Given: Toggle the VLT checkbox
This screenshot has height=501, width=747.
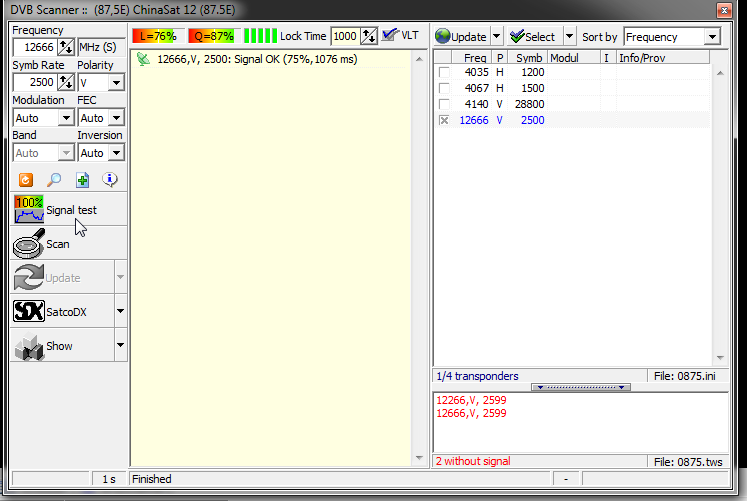Looking at the screenshot, I should (400, 36).
